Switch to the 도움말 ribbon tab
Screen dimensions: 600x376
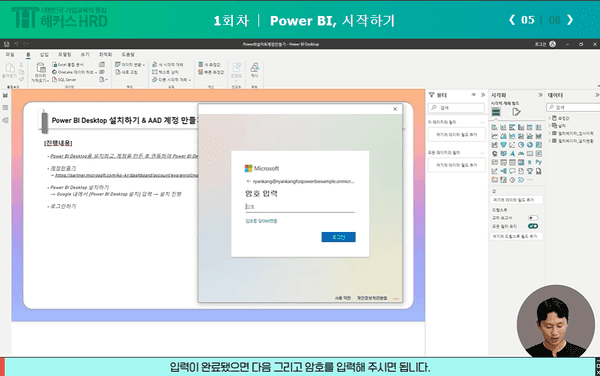coord(128,55)
